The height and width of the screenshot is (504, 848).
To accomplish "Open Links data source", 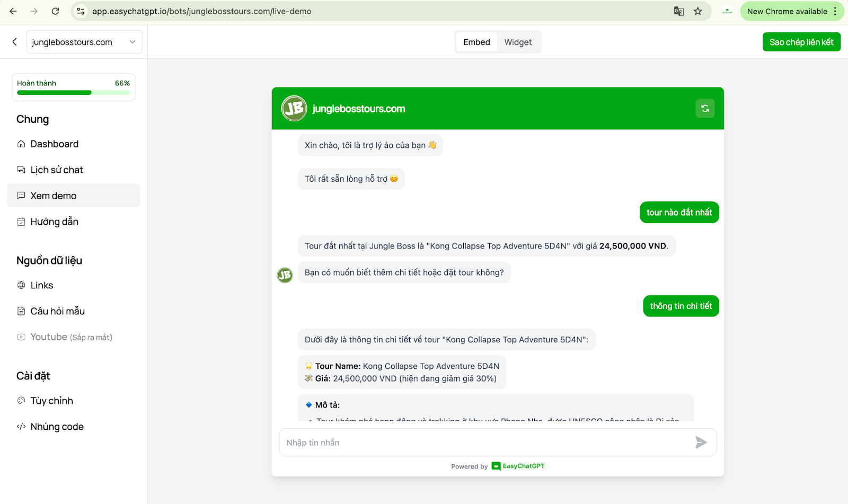I will (x=73, y=285).
